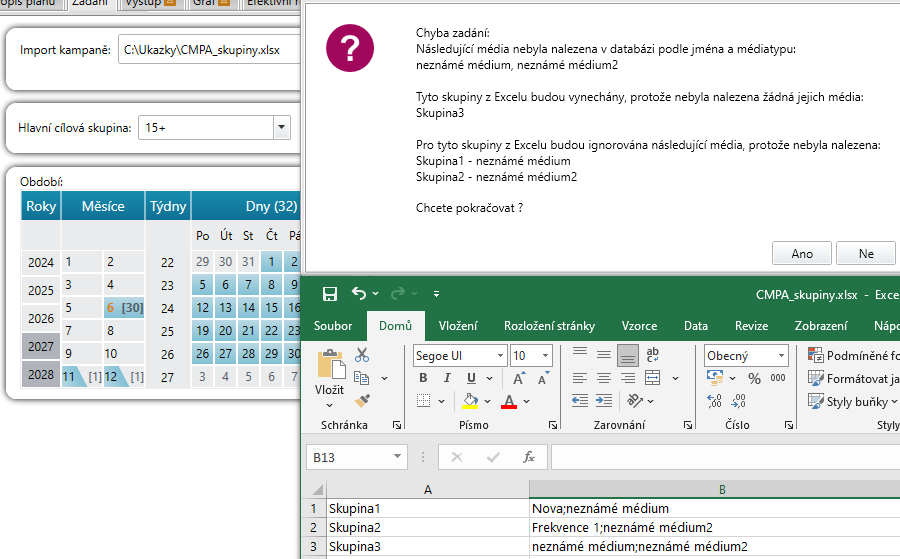Image resolution: width=900 pixels, height=559 pixels.
Task: Click the Merge and Center icon
Action: [652, 378]
